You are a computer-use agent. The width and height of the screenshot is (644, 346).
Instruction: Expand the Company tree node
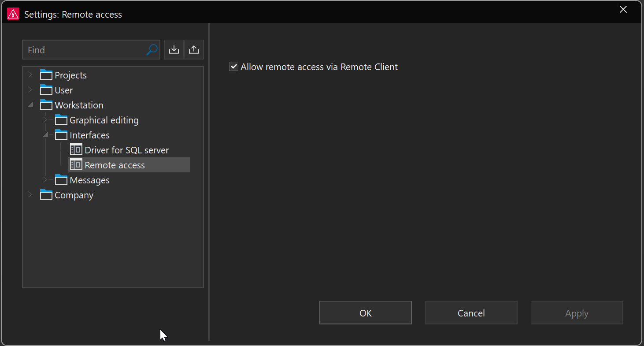point(30,195)
